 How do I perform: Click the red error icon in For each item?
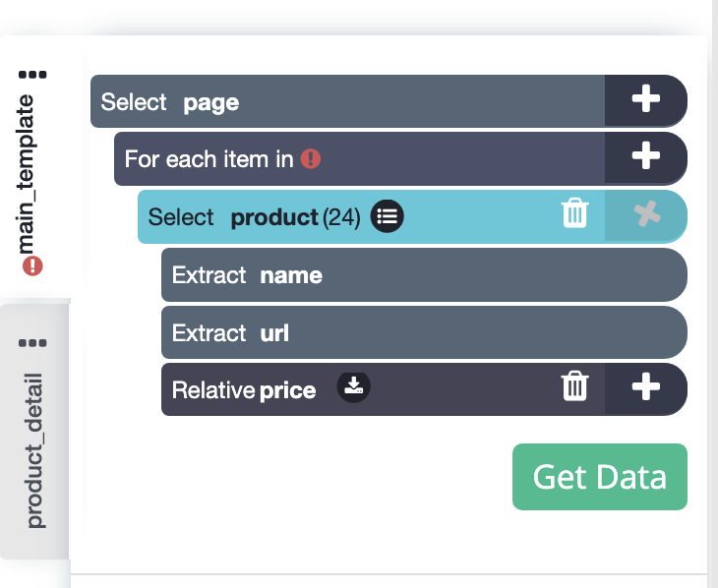coord(311,157)
